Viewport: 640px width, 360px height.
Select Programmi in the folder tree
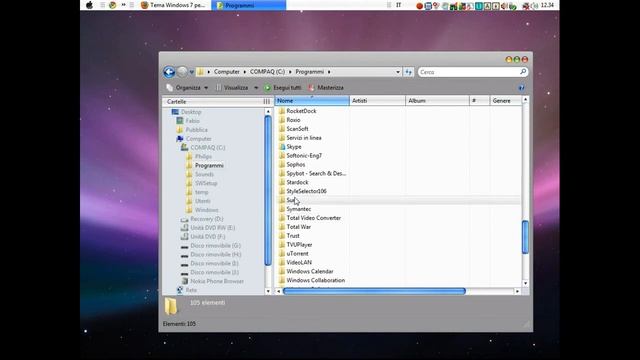coord(209,165)
